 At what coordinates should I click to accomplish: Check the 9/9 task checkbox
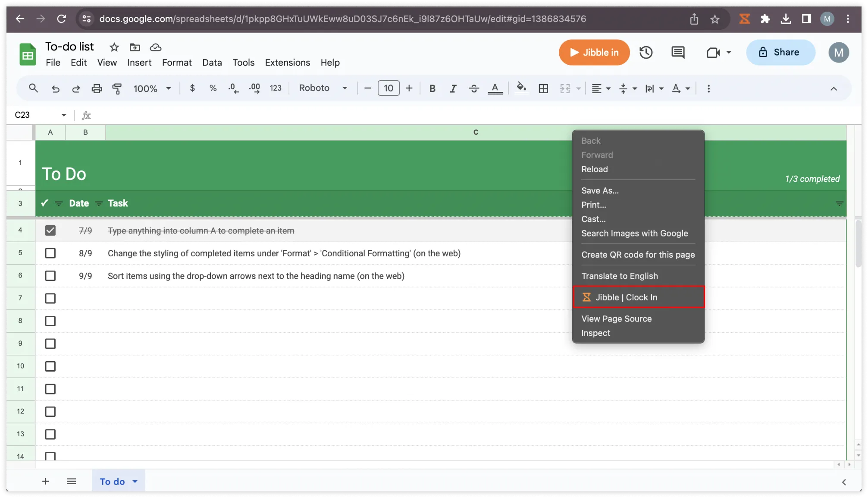(x=50, y=276)
